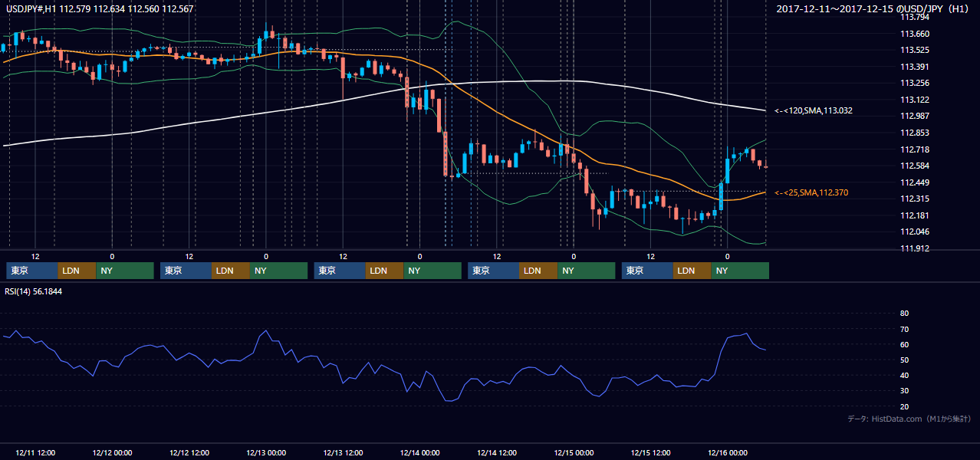The width and height of the screenshot is (980, 460).
Task: Click price axis value 113.525
Action: 914,50
